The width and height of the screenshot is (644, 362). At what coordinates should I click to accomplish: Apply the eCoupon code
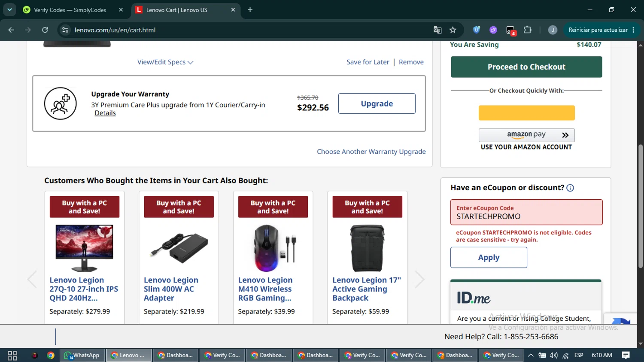(x=489, y=258)
